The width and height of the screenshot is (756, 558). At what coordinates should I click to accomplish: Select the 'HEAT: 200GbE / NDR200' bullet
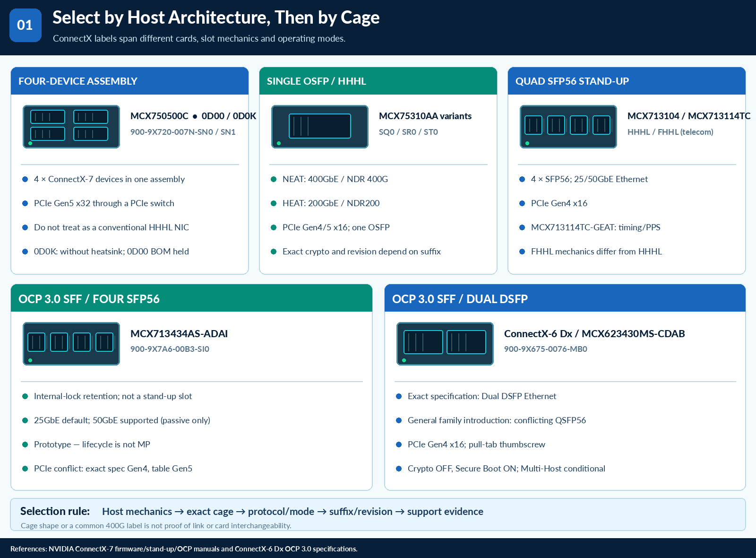pos(331,203)
